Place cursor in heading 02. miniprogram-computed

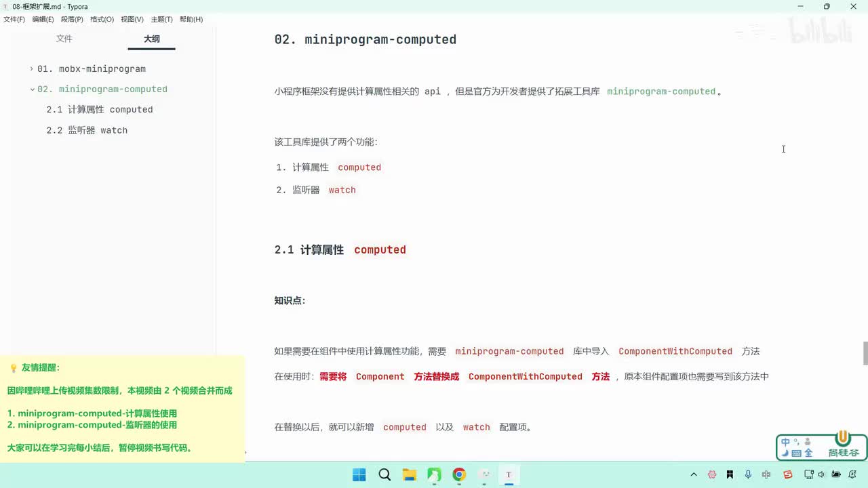tap(365, 39)
